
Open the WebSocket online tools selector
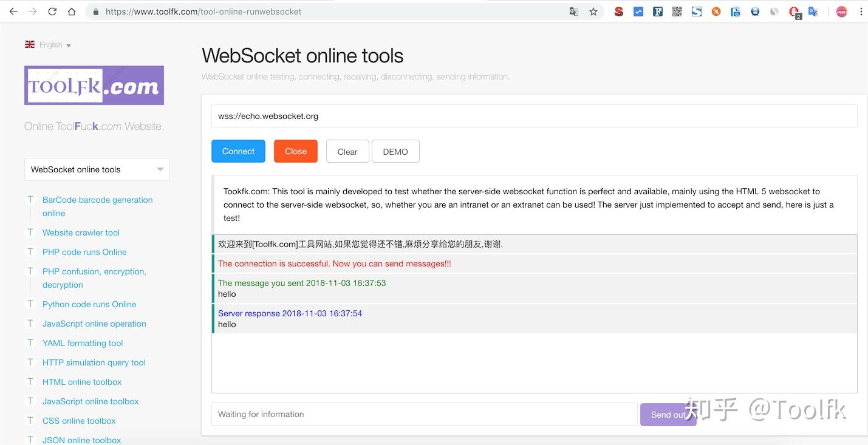tap(97, 169)
